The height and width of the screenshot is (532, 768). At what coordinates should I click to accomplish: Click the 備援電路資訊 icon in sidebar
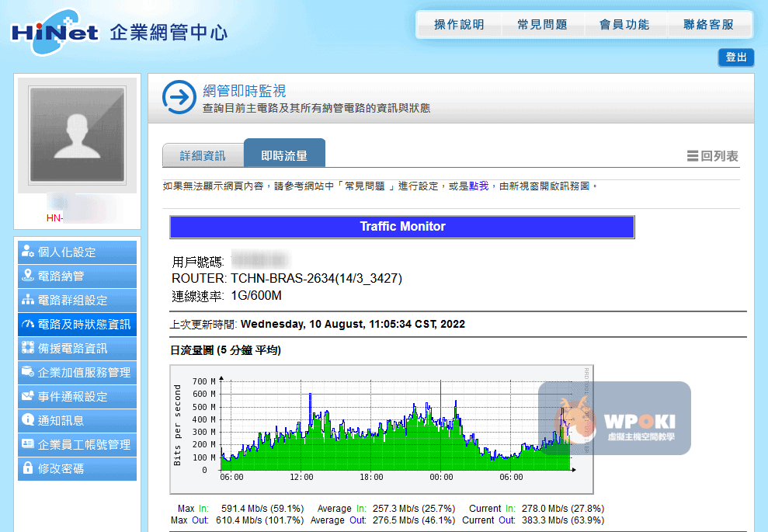click(28, 348)
